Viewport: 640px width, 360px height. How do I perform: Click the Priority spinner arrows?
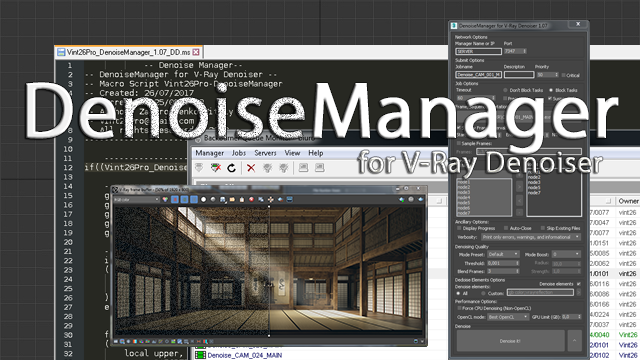coord(556,75)
